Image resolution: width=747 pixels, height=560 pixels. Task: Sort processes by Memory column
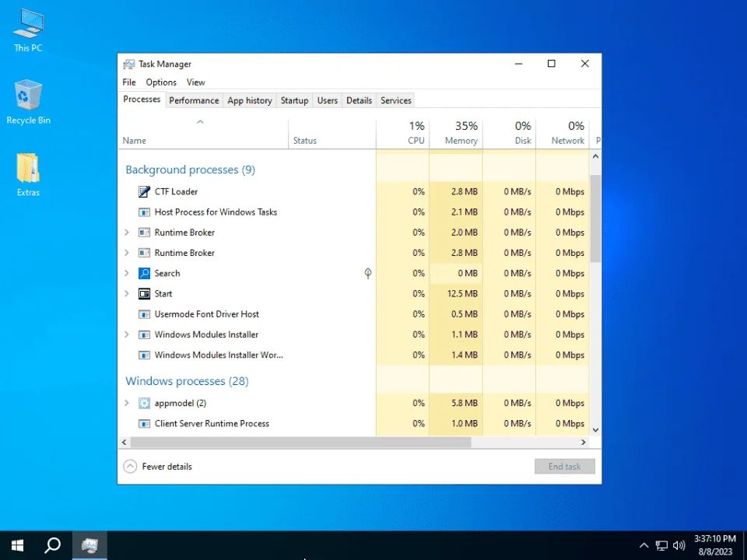tap(456, 134)
